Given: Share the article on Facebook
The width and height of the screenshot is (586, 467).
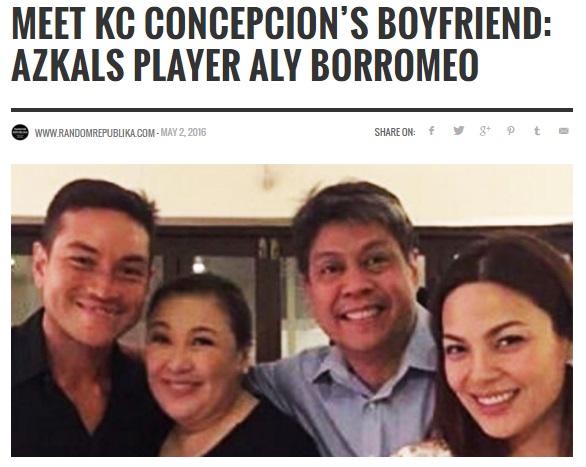Looking at the screenshot, I should [x=431, y=131].
